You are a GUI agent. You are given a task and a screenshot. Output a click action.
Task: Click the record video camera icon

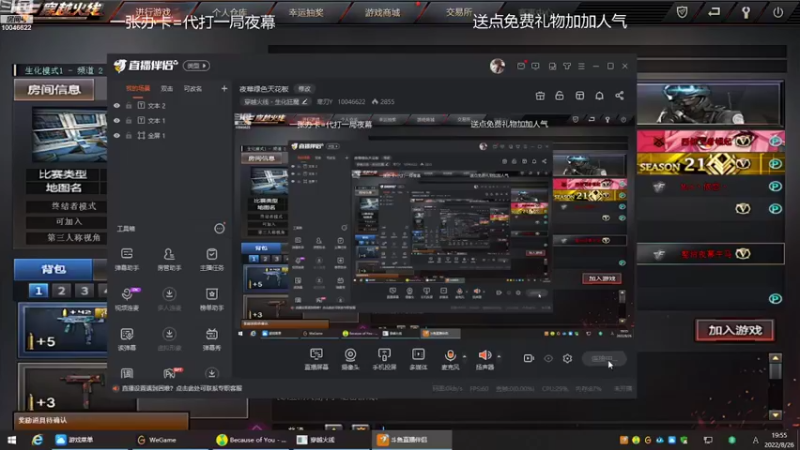pyautogui.click(x=529, y=358)
